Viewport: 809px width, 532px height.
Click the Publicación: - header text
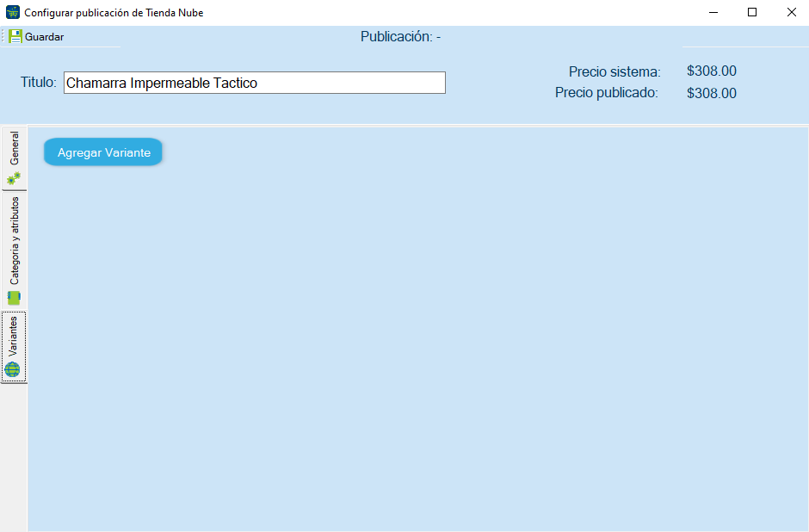click(x=400, y=37)
